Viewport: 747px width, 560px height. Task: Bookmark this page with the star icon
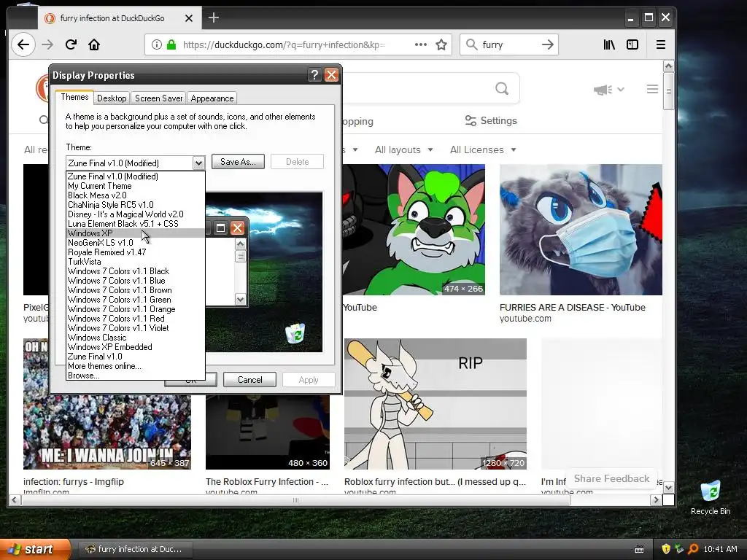point(441,44)
